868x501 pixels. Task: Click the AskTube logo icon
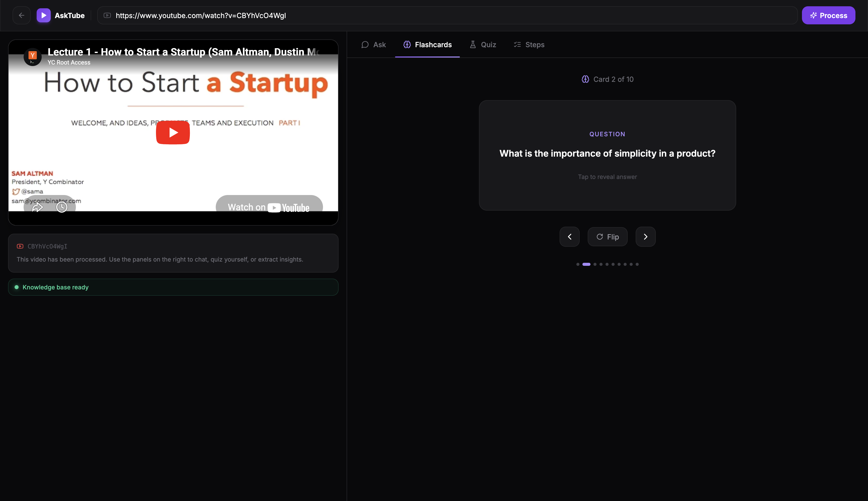[43, 16]
